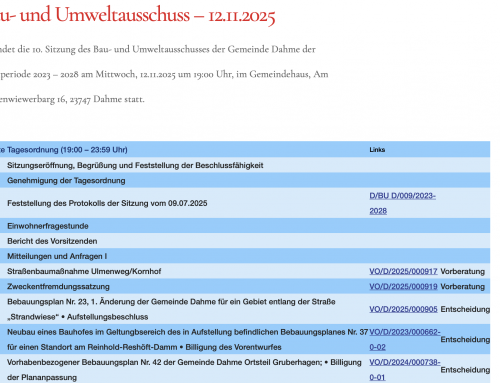Click the address line 23747 Dahme statt
500x383 pixels.
(x=72, y=99)
